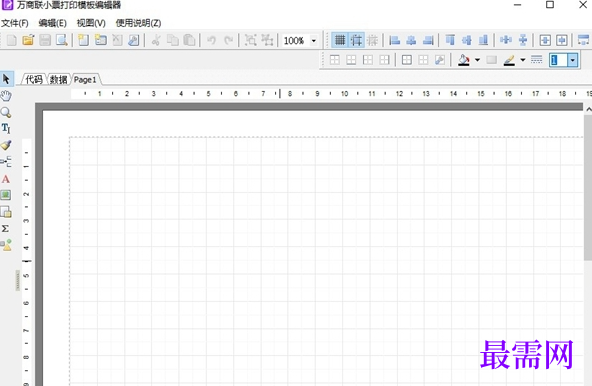Select the Copy format brush tool

[x=6, y=145]
